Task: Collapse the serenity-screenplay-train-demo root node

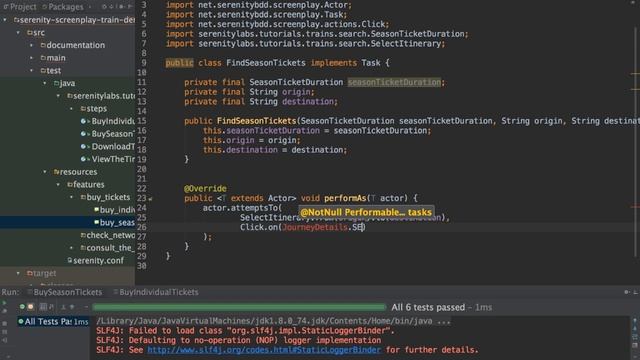Action: [x=5, y=20]
